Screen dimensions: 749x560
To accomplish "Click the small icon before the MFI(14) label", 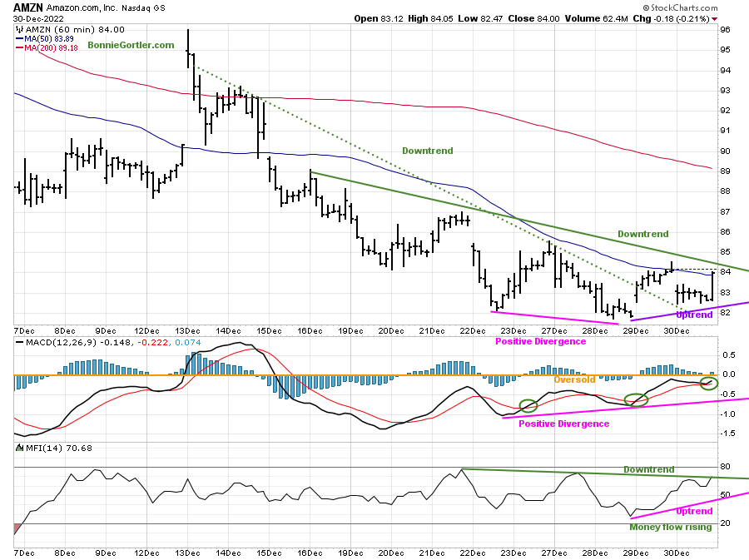I will [x=20, y=448].
